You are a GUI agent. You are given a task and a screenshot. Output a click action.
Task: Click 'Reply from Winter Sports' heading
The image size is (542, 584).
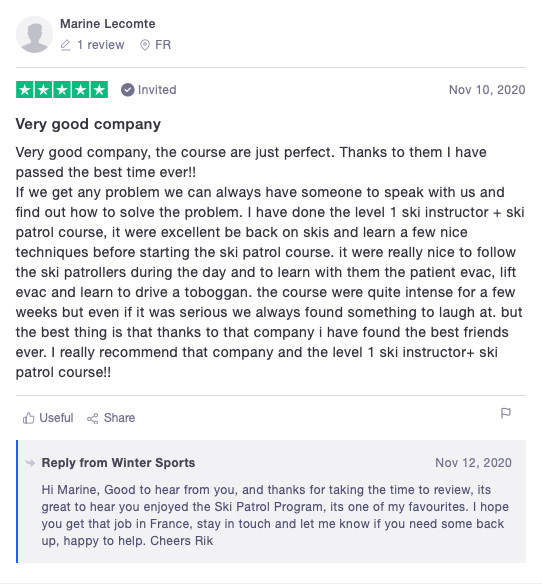pyautogui.click(x=118, y=463)
